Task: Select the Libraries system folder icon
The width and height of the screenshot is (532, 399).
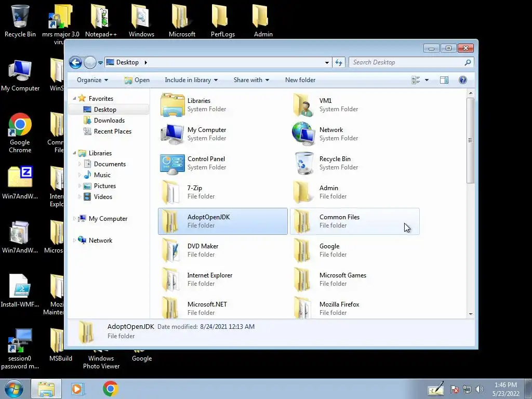Action: [x=172, y=105]
